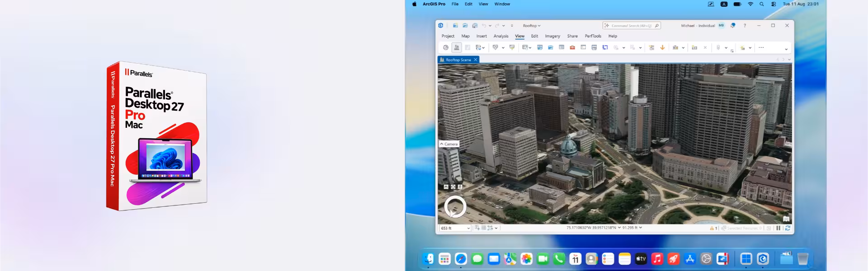Click the navigator full control icon
Viewport: 868px width, 271px height.
tap(453, 187)
